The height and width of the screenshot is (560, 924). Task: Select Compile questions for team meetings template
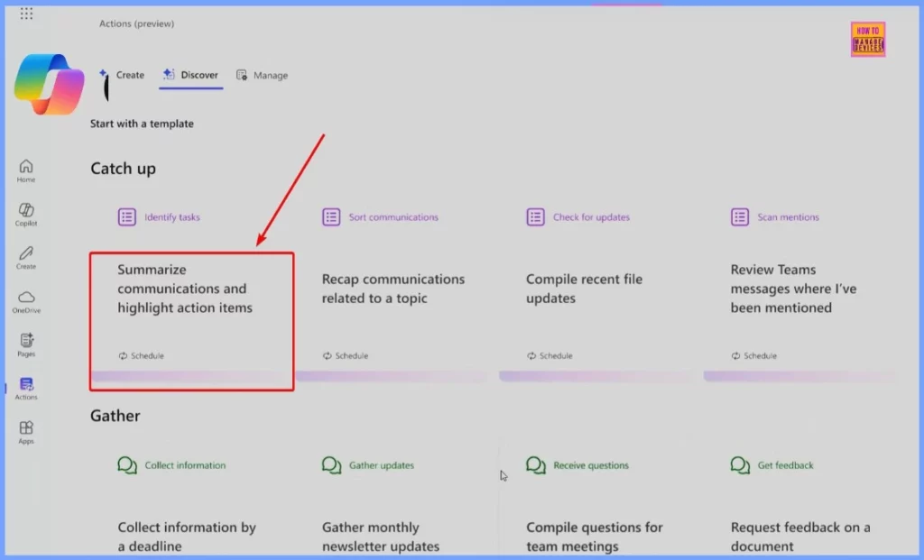595,537
